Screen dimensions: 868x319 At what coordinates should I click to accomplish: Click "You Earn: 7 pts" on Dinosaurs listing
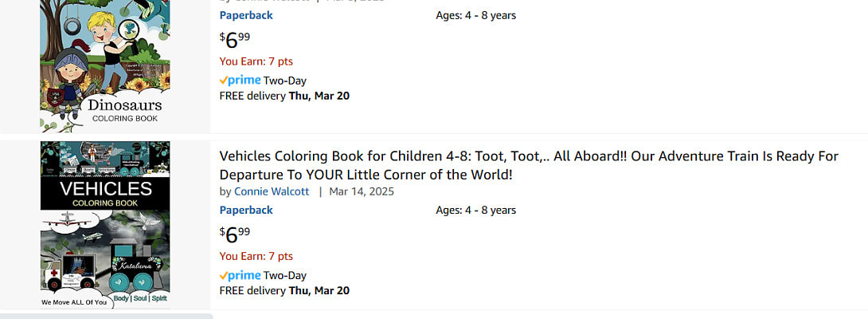256,61
